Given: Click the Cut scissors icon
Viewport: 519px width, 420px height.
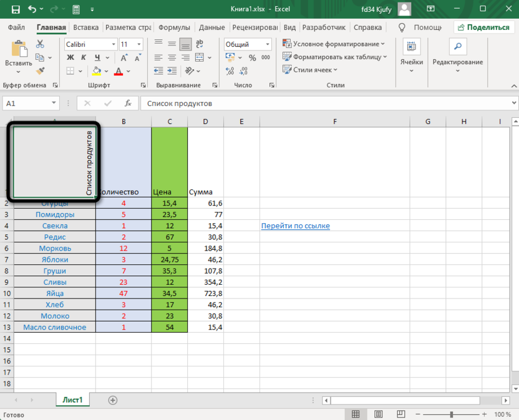Looking at the screenshot, I should click(x=40, y=44).
